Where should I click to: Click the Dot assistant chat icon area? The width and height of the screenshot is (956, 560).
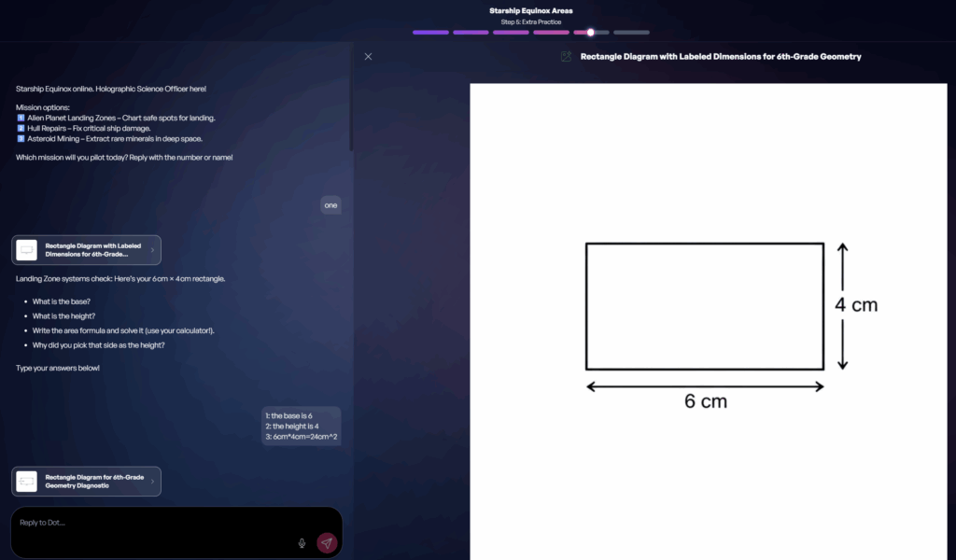[325, 542]
